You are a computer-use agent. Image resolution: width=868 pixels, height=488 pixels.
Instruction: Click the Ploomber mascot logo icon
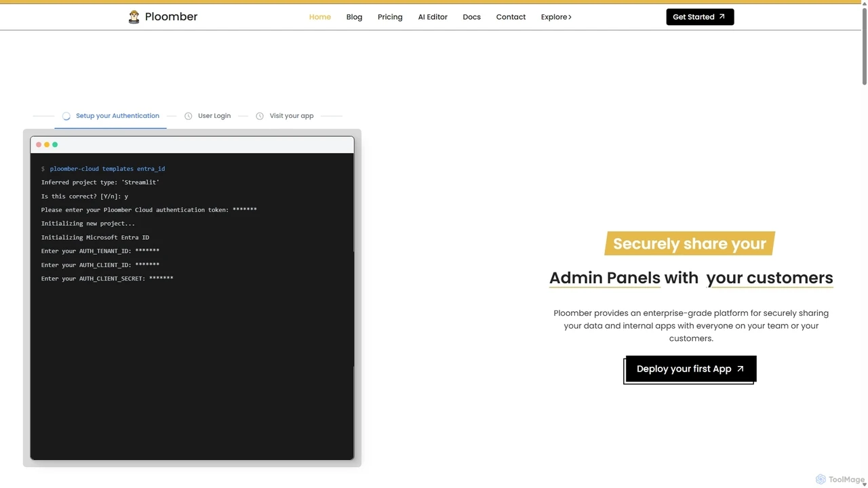134,17
